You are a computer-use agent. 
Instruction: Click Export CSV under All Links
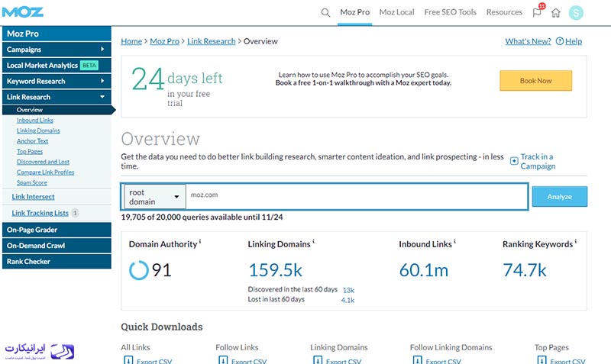coord(154,361)
